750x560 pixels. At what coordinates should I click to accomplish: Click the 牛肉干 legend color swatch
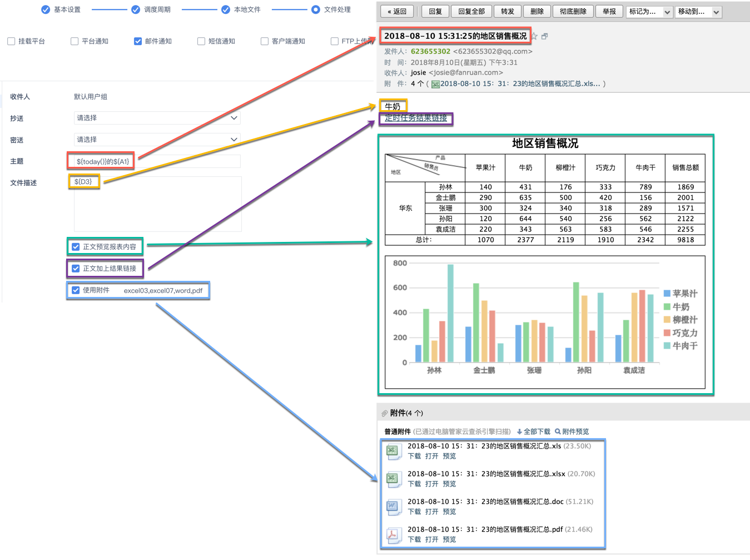pos(667,346)
